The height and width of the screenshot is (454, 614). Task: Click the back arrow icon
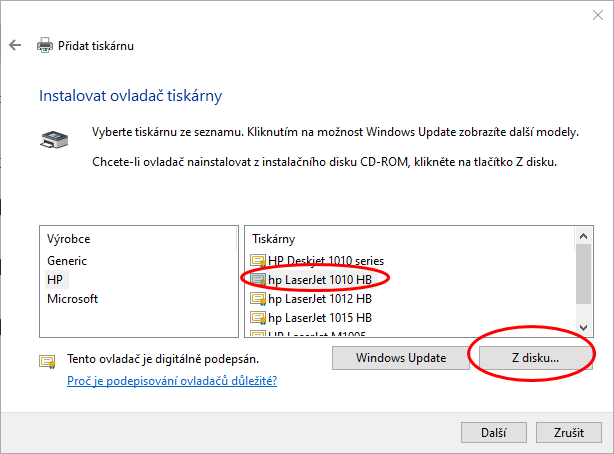[x=15, y=45]
